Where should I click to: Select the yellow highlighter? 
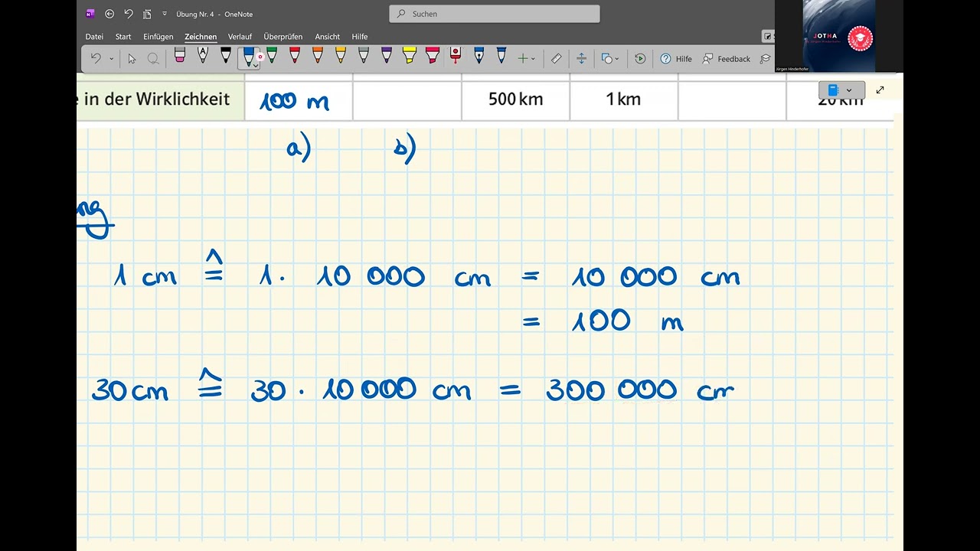tap(410, 55)
